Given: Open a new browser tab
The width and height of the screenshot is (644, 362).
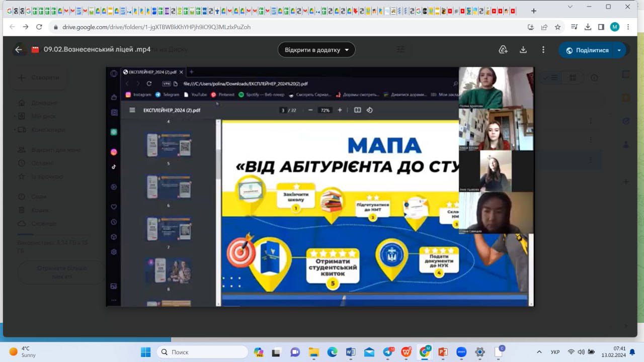Looking at the screenshot, I should point(534,11).
